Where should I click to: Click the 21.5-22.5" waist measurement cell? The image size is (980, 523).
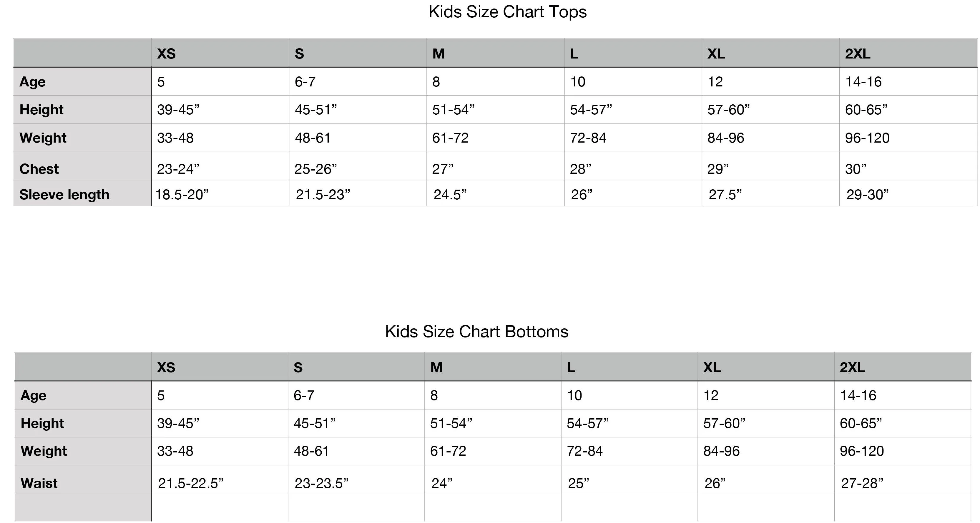click(191, 483)
